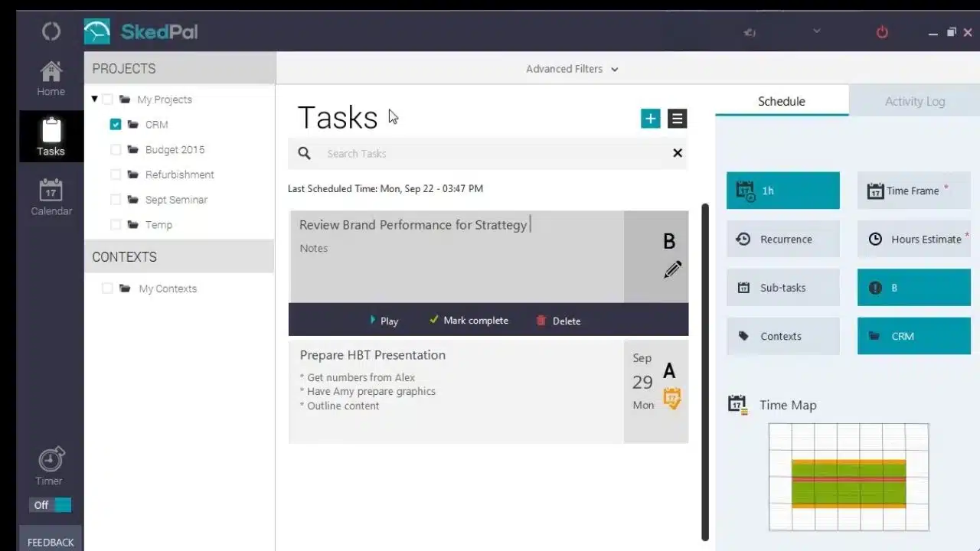Screen dimensions: 980x551
Task: Check the Temp project checkbox
Action: (x=116, y=225)
